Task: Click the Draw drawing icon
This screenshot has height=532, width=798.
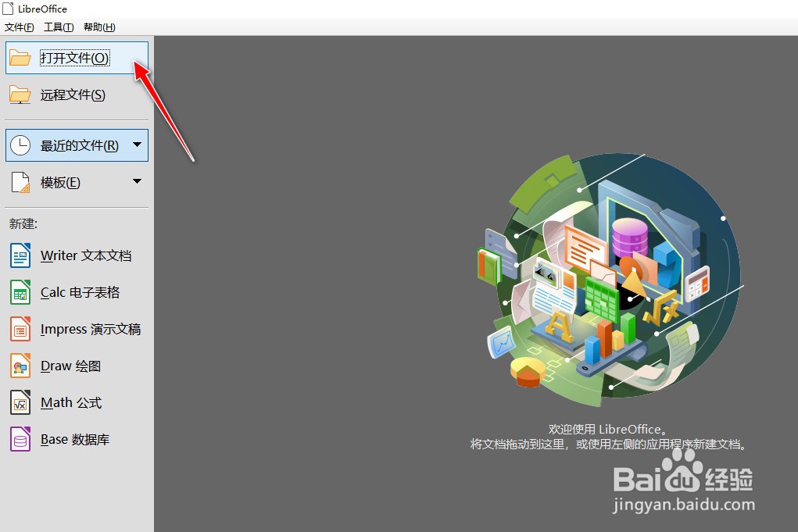Action: pos(20,366)
